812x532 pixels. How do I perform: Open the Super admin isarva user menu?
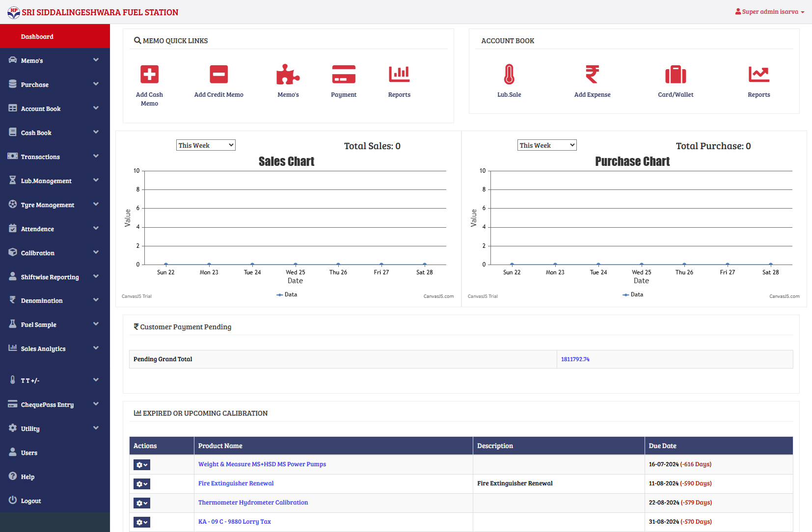pyautogui.click(x=769, y=12)
